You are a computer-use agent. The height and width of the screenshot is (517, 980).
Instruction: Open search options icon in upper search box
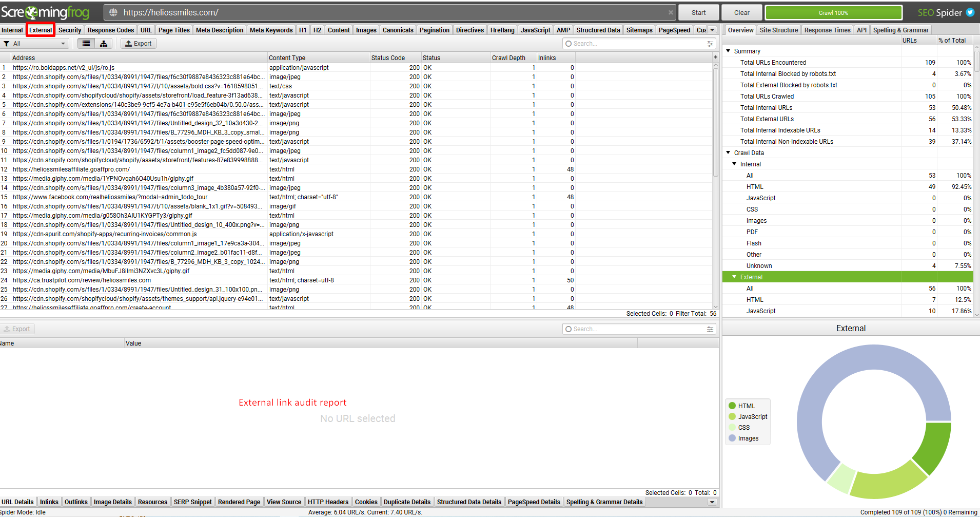(710, 44)
